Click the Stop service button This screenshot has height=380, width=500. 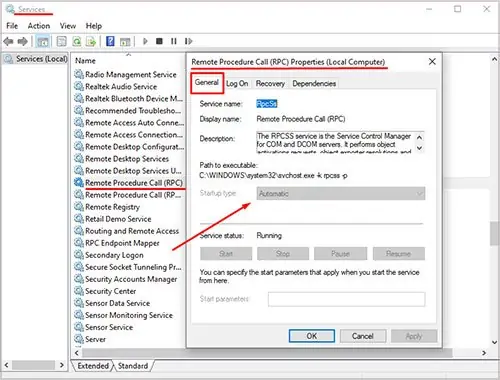(x=283, y=254)
